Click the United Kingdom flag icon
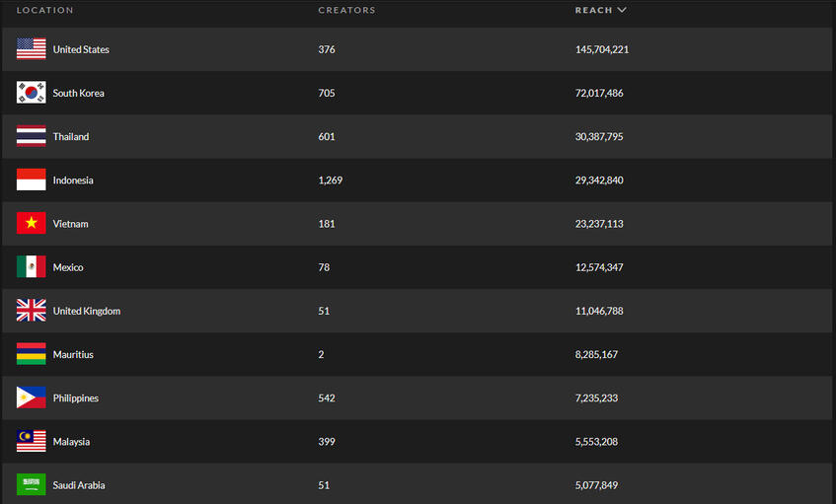836x504 pixels. pos(31,311)
